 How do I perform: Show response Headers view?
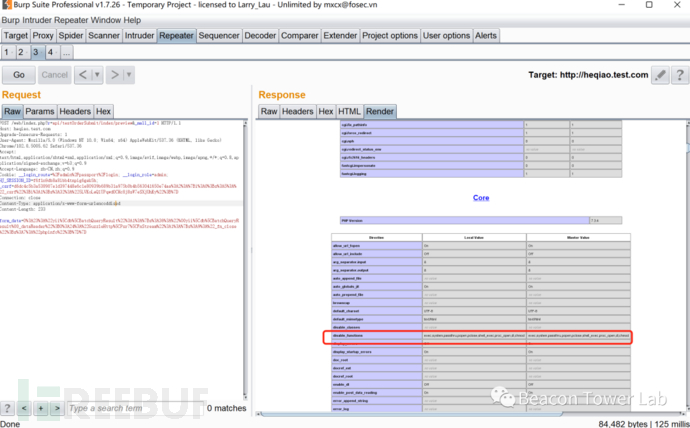[x=298, y=111]
